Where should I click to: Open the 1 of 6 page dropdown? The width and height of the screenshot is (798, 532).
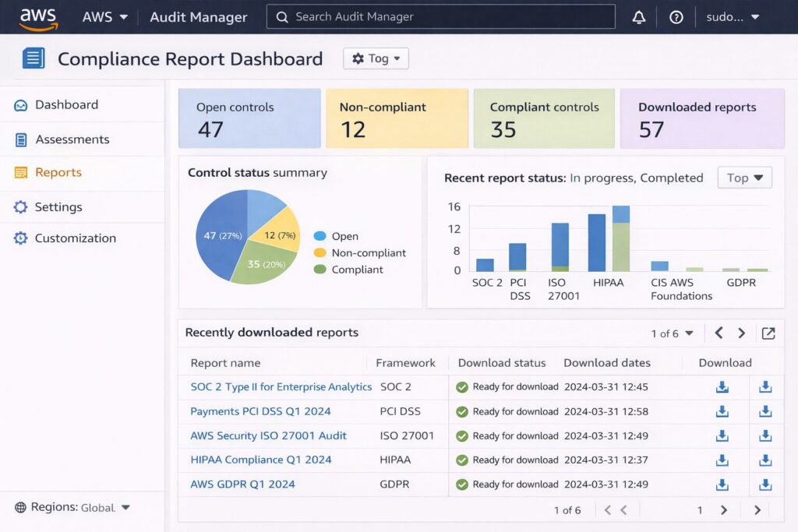(x=672, y=333)
